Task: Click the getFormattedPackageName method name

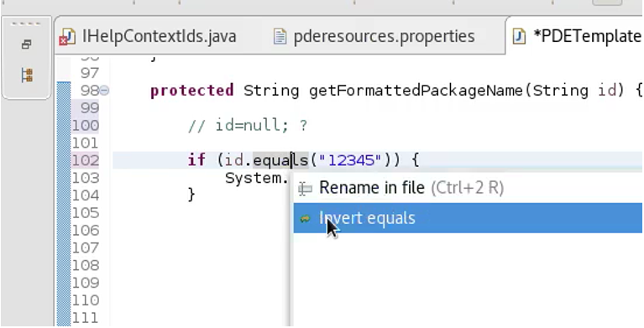Action: [416, 91]
